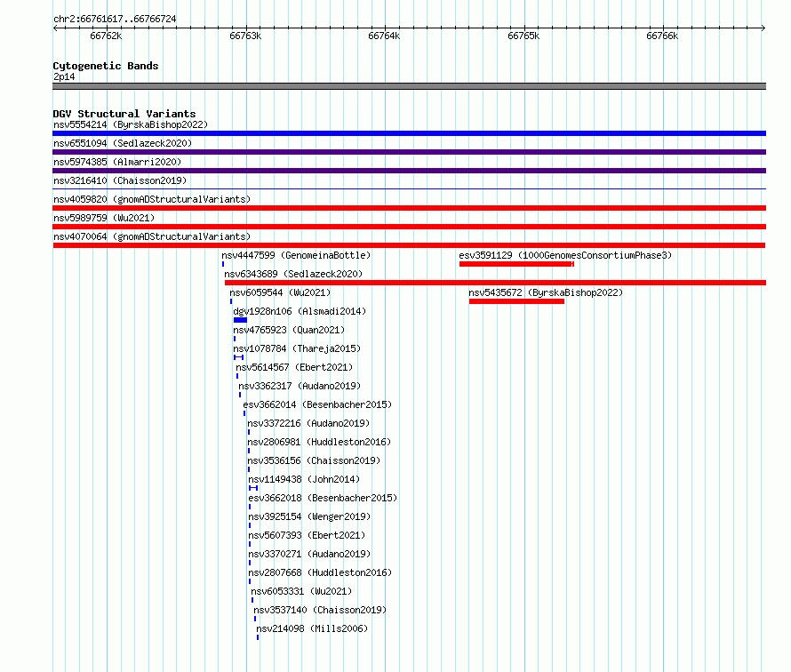Click the 66765k ruler position

[x=523, y=36]
